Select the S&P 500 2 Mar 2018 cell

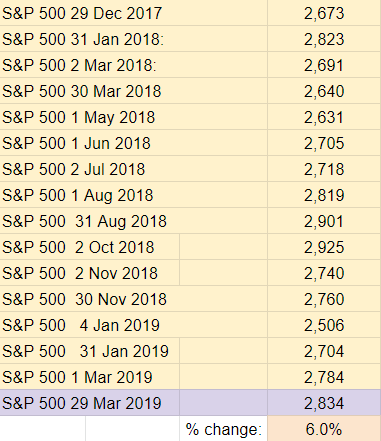(x=133, y=65)
